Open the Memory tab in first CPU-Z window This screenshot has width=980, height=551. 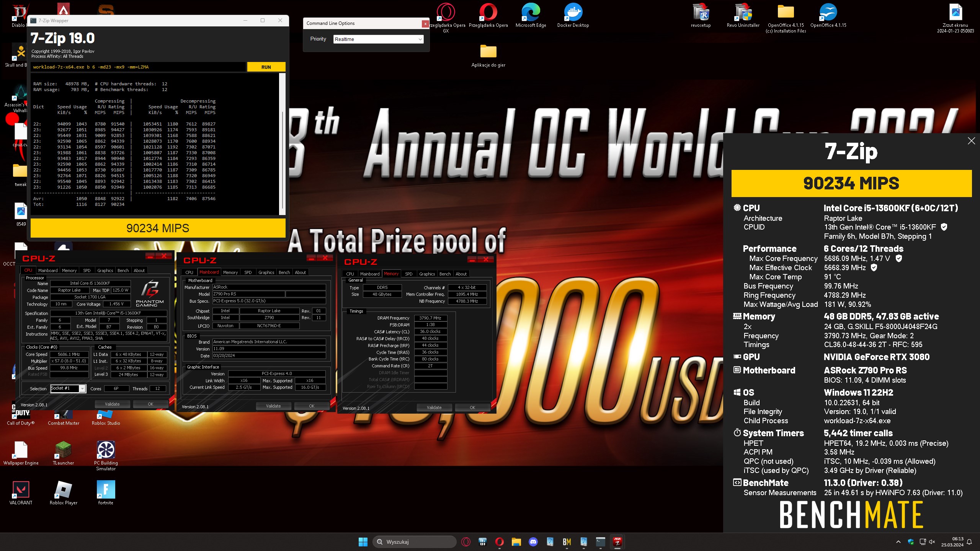[x=69, y=271]
